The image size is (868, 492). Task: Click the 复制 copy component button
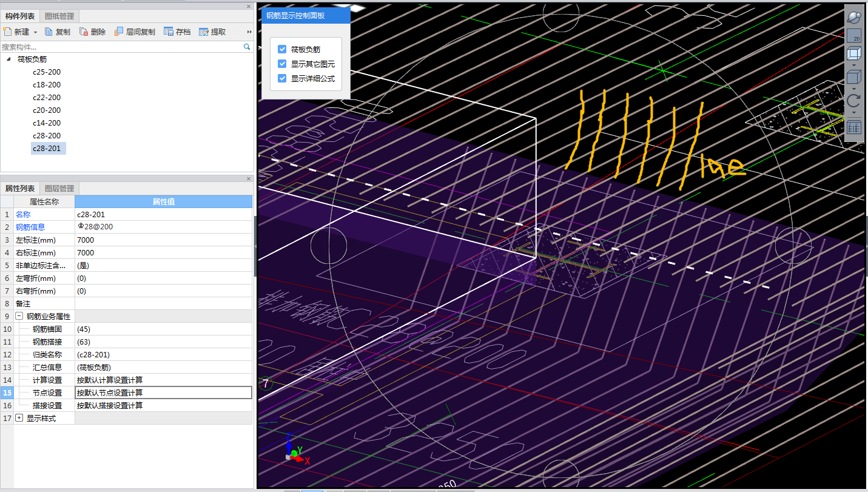pyautogui.click(x=58, y=32)
